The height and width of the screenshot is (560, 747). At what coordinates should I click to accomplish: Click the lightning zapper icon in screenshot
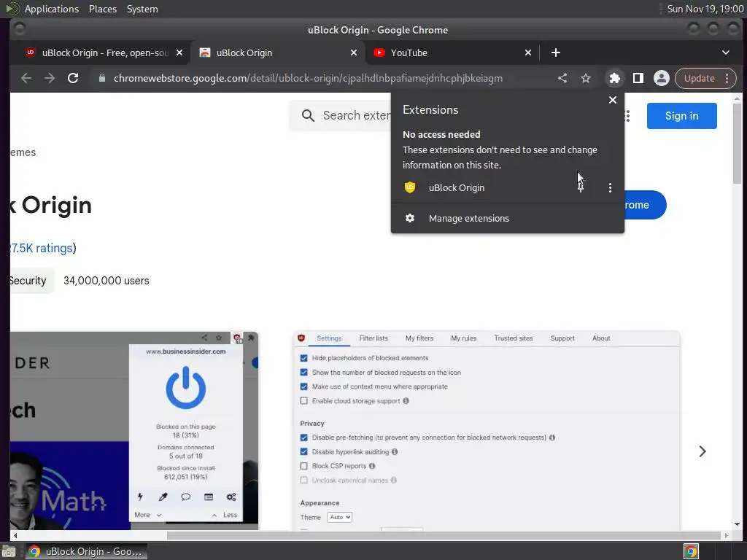click(x=140, y=497)
